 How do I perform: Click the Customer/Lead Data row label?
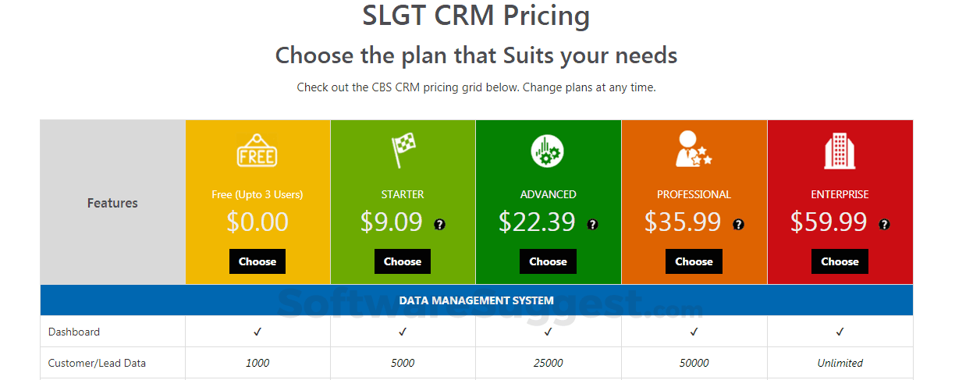(x=97, y=363)
